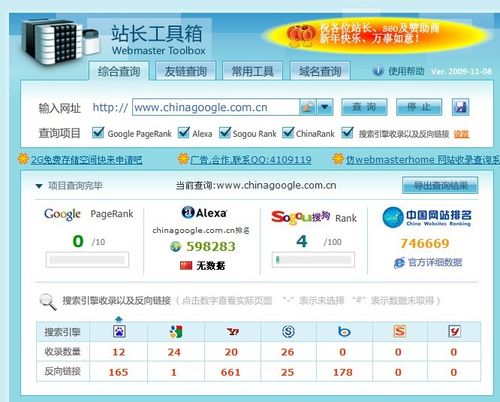Uncheck the ChinaRank checkbox
The width and height of the screenshot is (500, 402).
click(288, 133)
